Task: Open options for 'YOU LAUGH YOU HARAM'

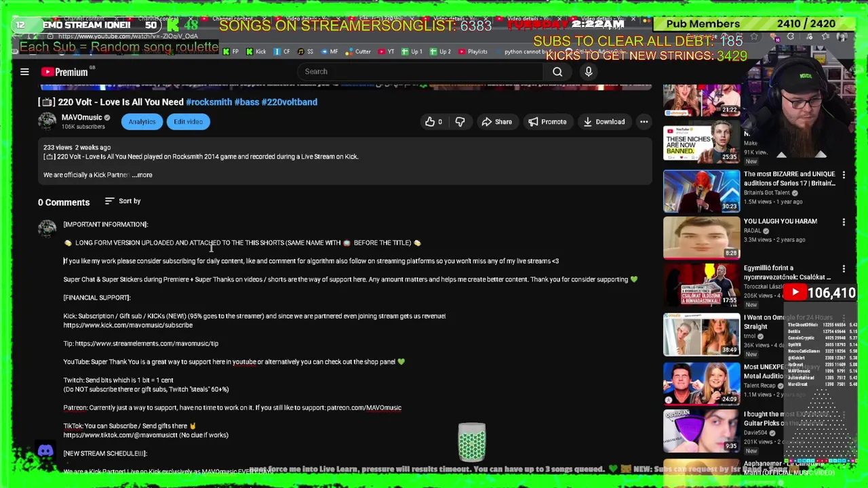Action: click(844, 222)
